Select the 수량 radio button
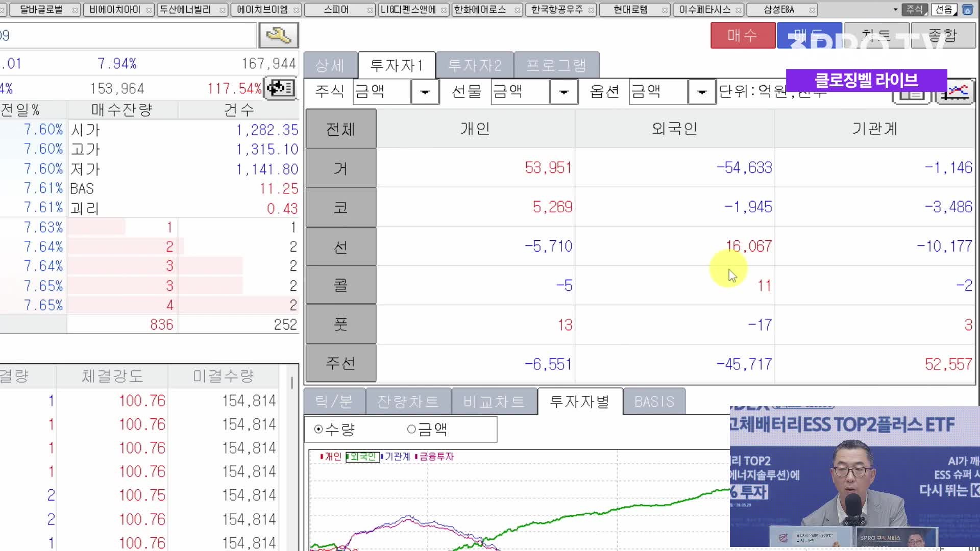 [319, 429]
